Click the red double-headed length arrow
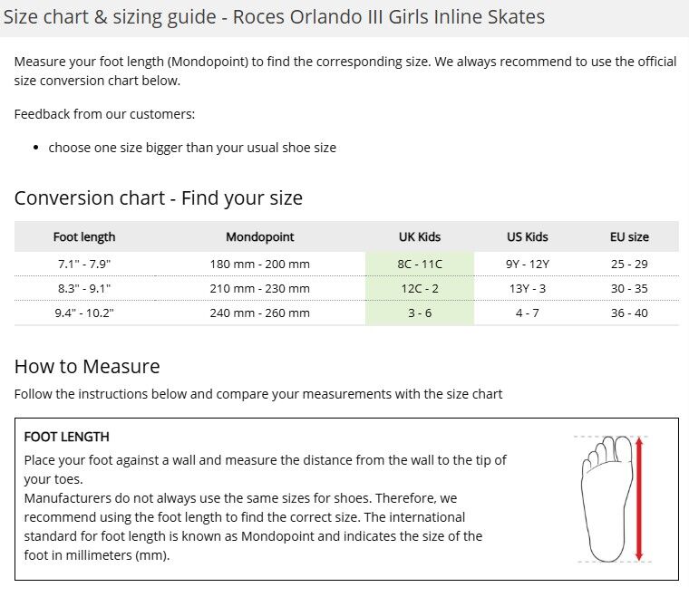The image size is (689, 616). pos(639,499)
